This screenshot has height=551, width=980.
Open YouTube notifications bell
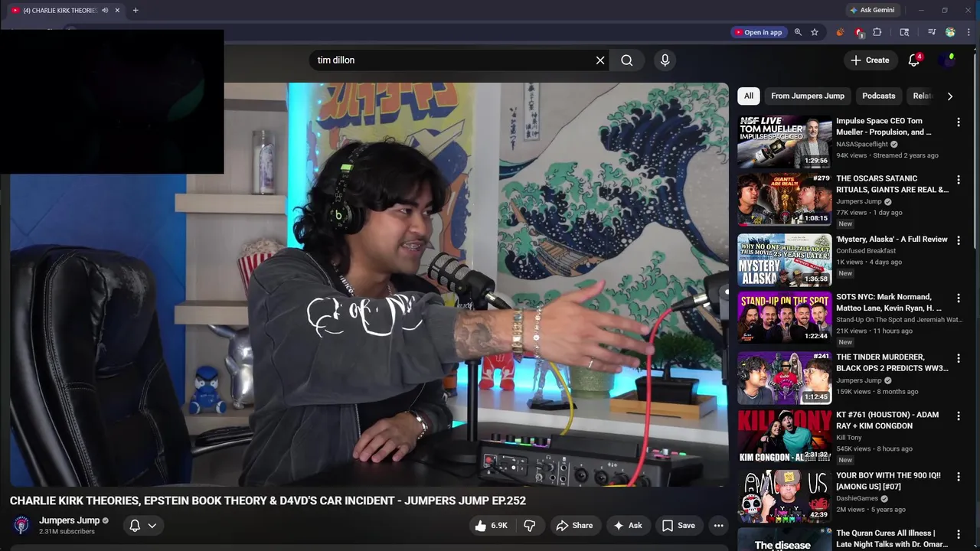913,60
